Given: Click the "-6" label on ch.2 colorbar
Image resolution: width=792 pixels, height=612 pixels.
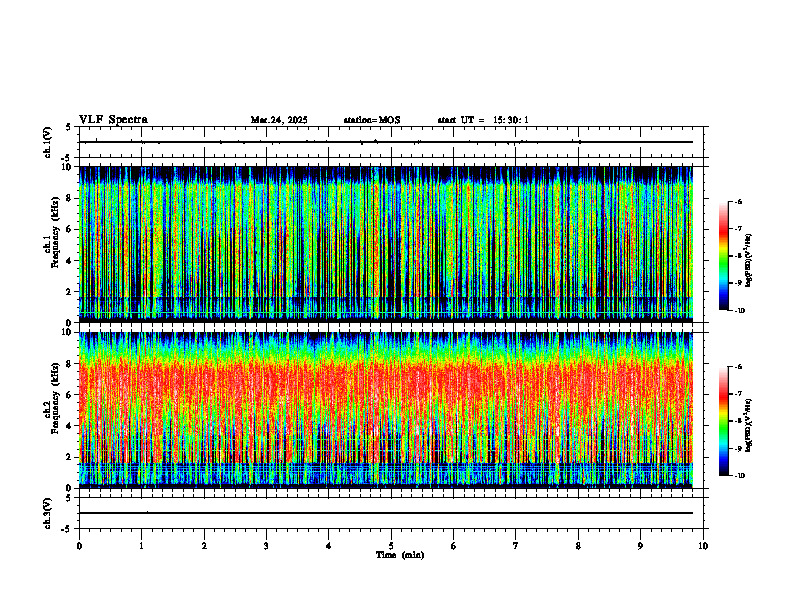Looking at the screenshot, I should [739, 367].
